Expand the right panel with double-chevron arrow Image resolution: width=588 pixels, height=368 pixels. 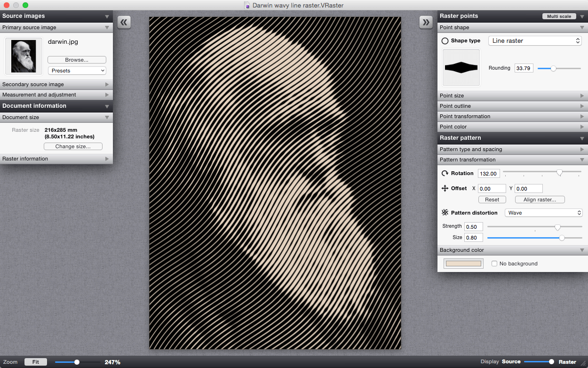pos(426,22)
